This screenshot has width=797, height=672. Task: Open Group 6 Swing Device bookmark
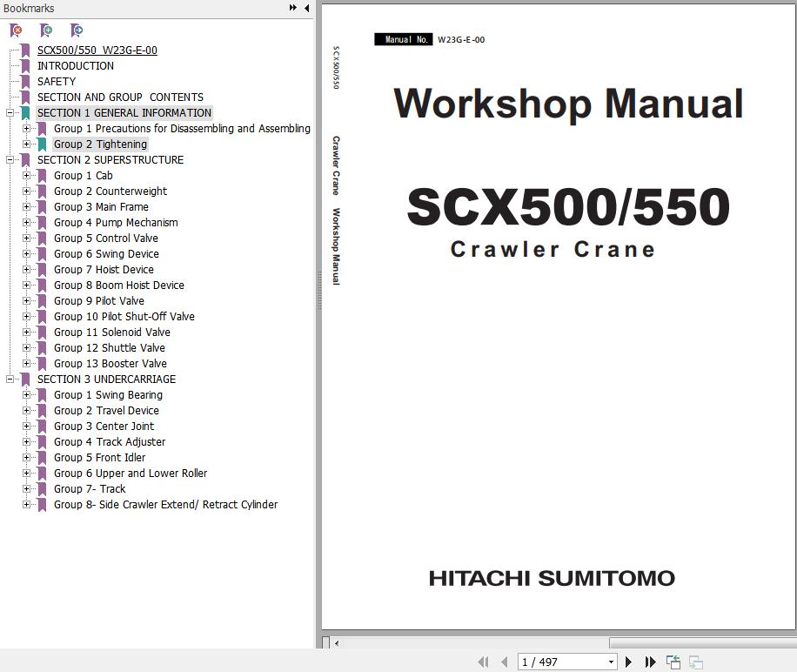pos(106,253)
